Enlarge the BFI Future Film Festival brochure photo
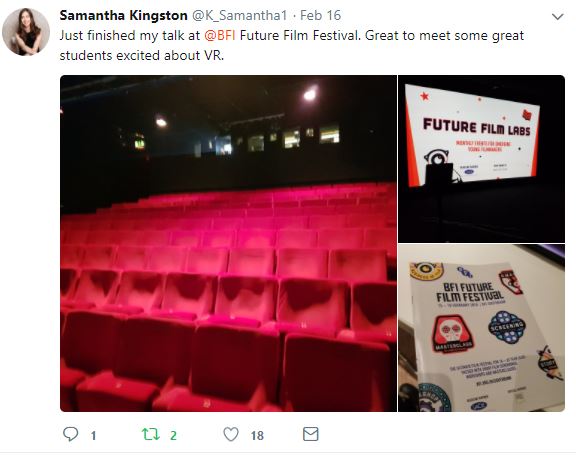Screen dimensions: 576x455 (x=482, y=328)
